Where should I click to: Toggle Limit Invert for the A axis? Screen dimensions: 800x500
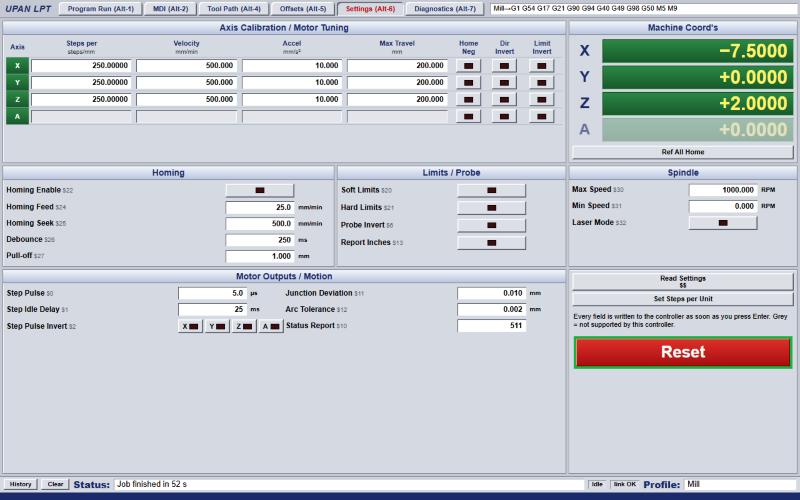point(541,116)
